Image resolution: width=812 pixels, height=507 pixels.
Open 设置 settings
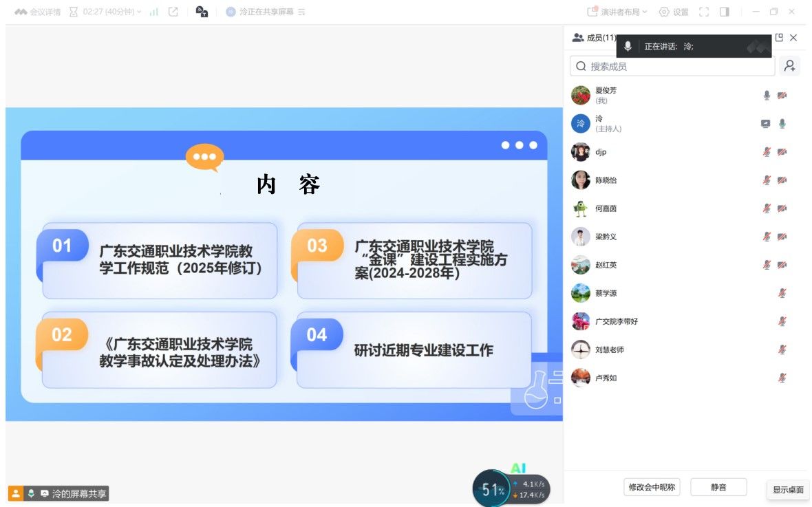[x=674, y=12]
